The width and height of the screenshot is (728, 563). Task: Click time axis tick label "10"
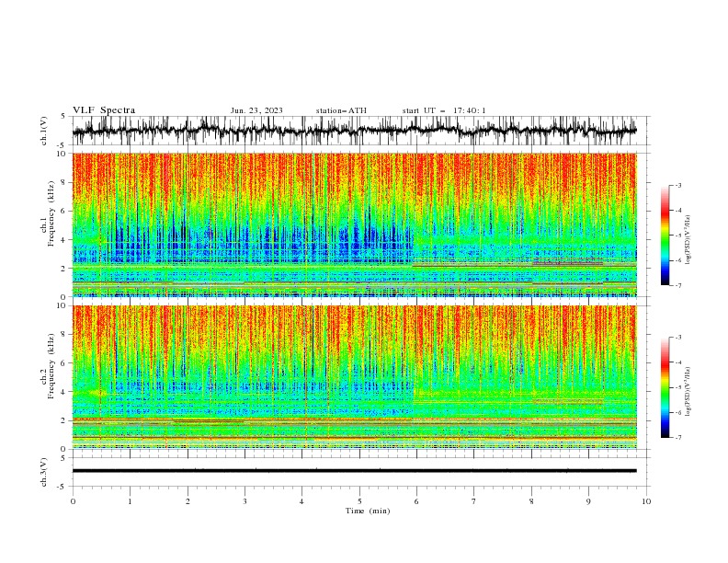646,501
